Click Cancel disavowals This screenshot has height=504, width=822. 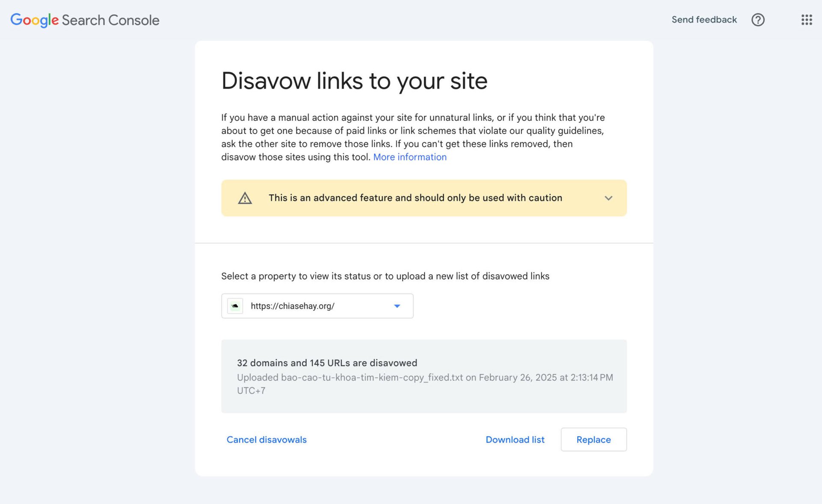(266, 439)
